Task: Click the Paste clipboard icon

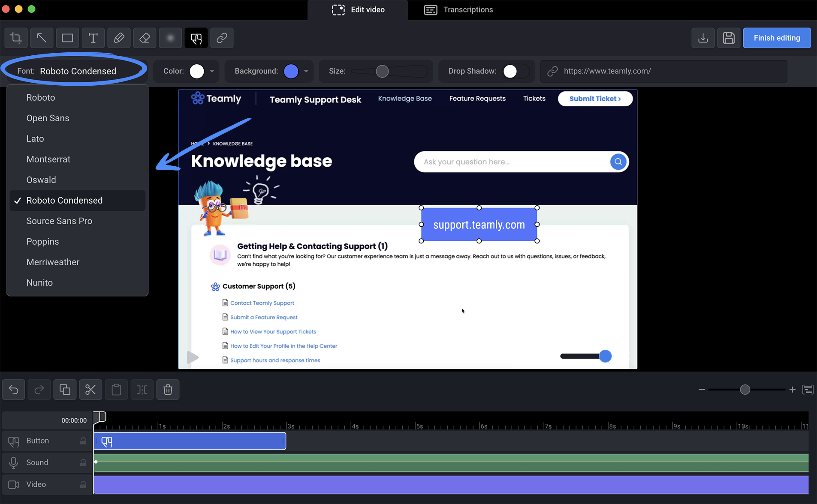Action: tap(116, 390)
